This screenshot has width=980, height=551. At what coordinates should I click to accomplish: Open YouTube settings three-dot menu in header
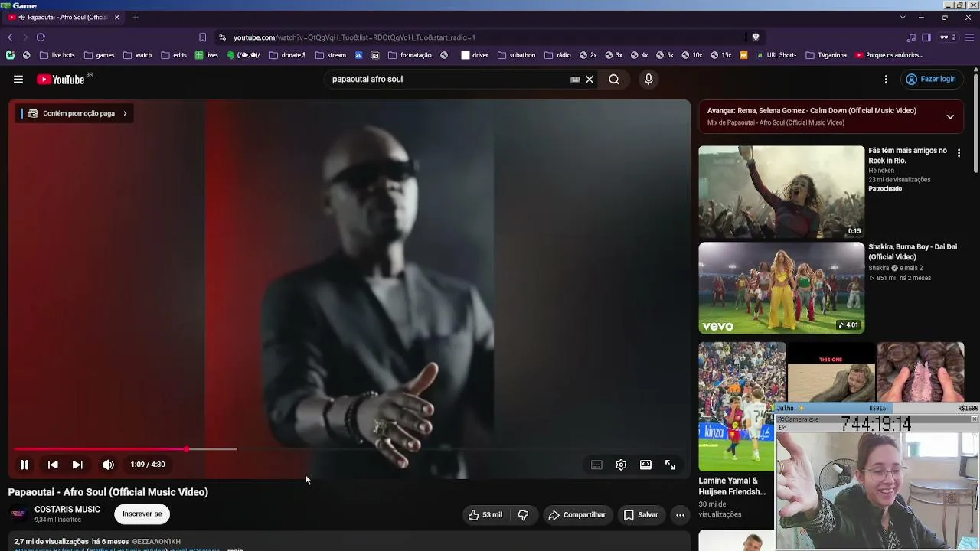[886, 79]
